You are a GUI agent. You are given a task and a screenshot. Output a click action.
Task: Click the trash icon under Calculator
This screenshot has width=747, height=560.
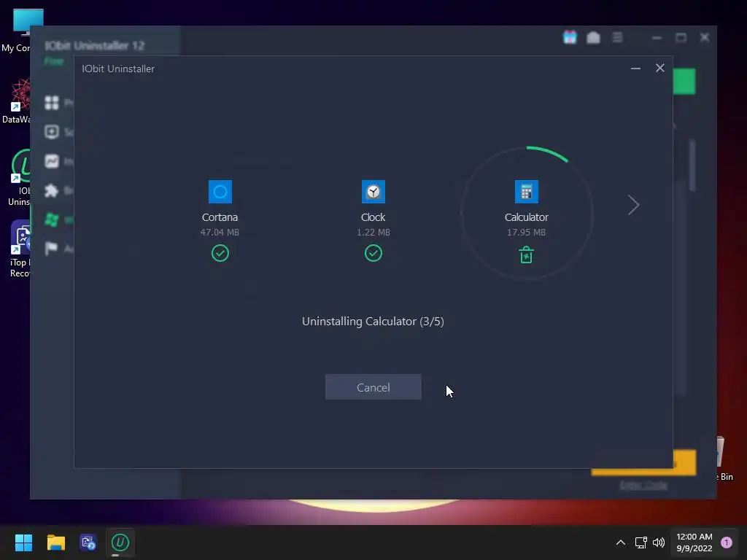coord(527,254)
